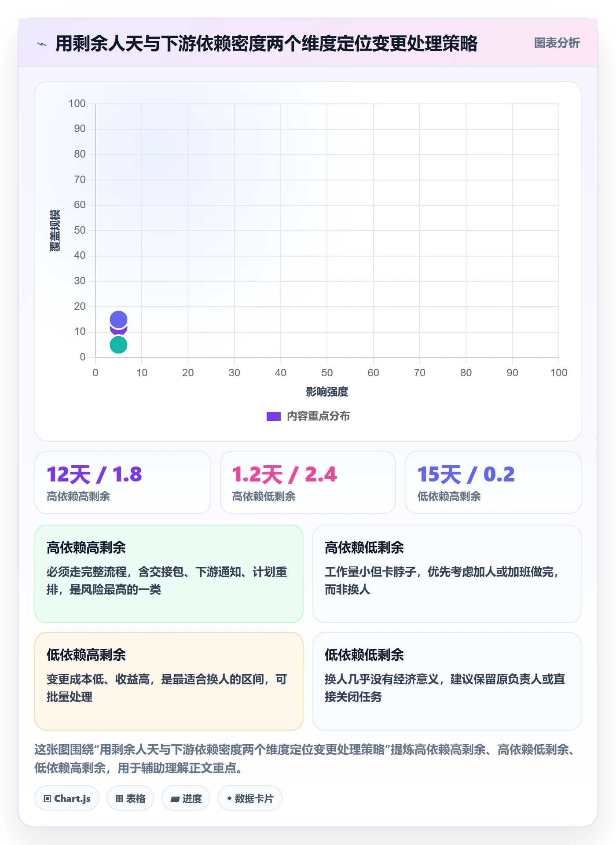Click the diamond icon in 数据卡片 tag

pyautogui.click(x=229, y=798)
